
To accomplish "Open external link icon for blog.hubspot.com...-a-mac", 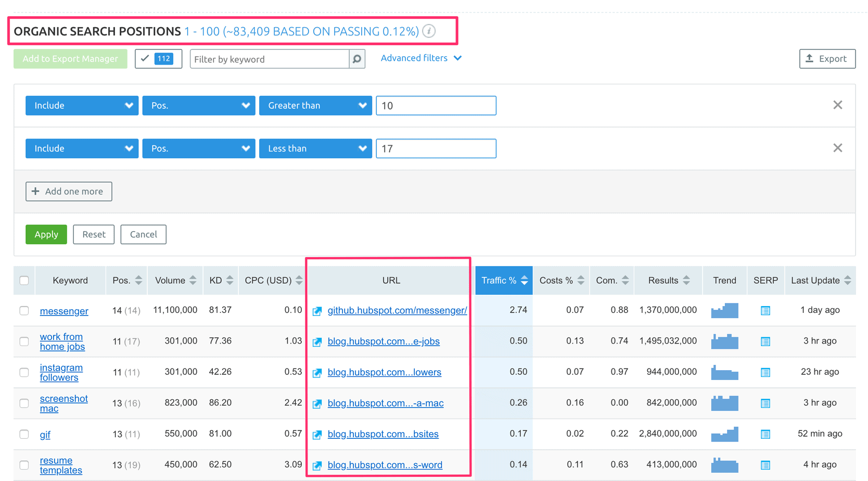I will click(317, 403).
